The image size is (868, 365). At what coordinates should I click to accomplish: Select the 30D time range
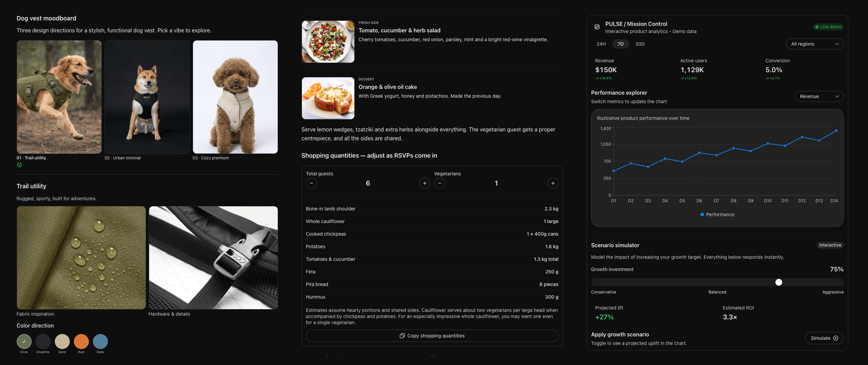point(640,44)
